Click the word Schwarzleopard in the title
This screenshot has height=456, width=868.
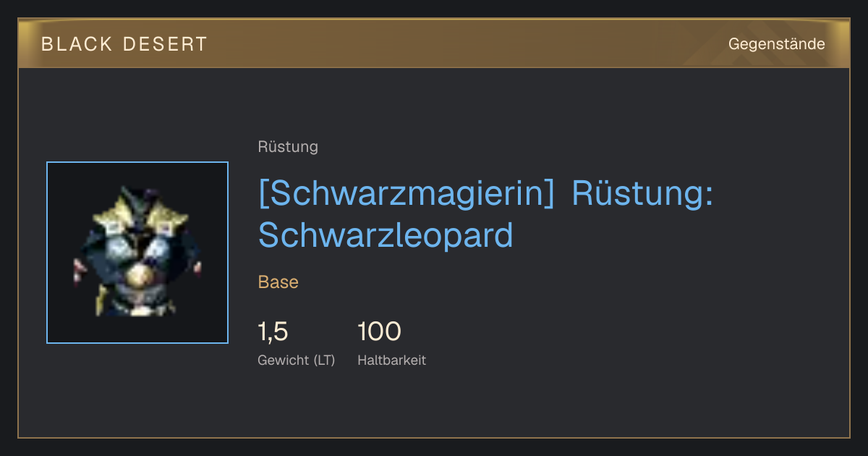(386, 235)
